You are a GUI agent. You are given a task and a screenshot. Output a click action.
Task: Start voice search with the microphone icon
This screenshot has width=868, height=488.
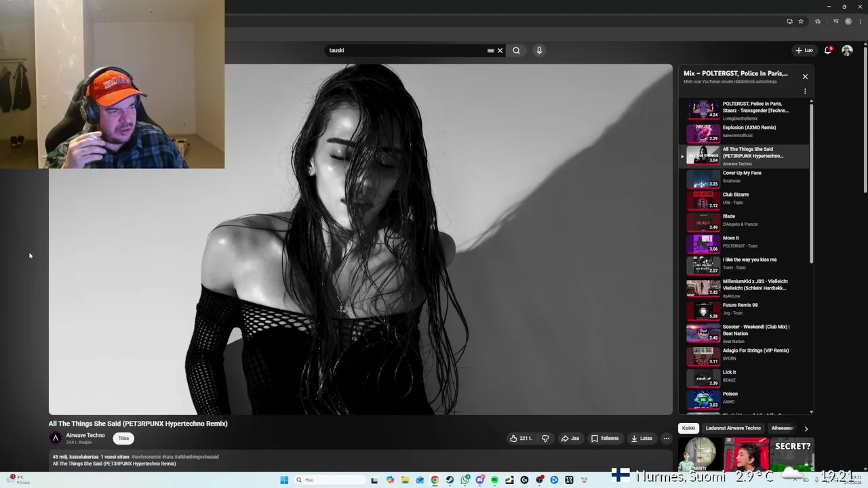pos(539,50)
